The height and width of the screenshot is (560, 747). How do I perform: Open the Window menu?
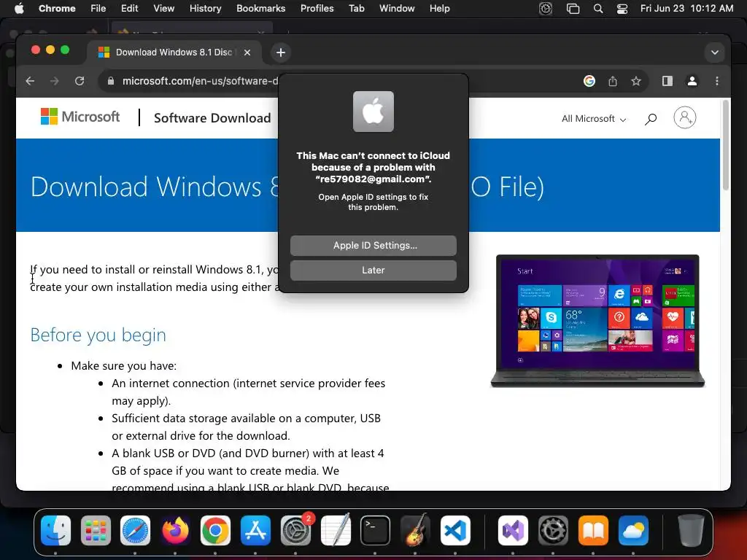tap(397, 9)
